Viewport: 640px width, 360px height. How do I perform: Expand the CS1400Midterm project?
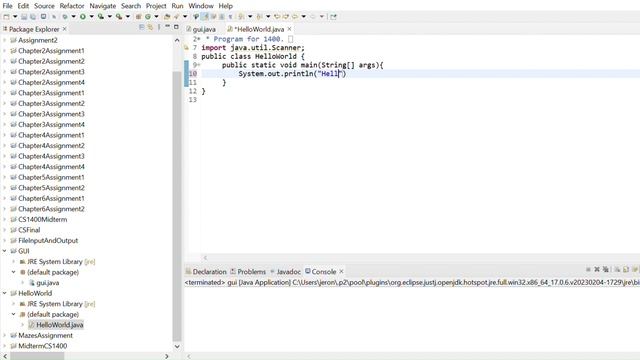click(x=4, y=219)
